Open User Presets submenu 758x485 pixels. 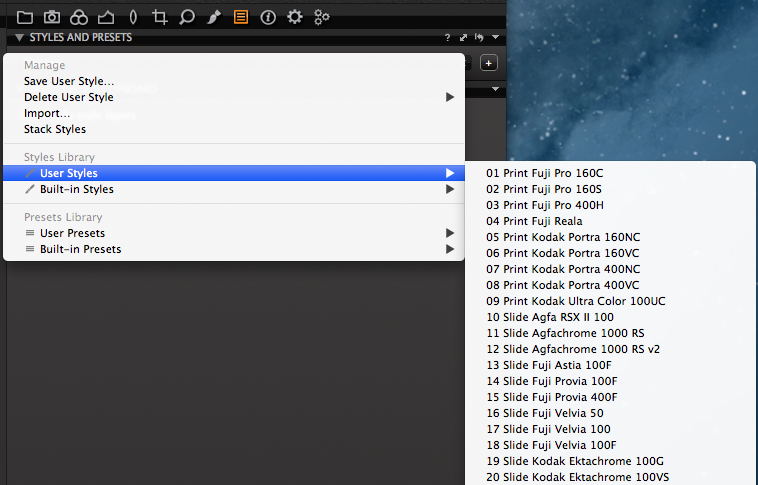click(234, 233)
